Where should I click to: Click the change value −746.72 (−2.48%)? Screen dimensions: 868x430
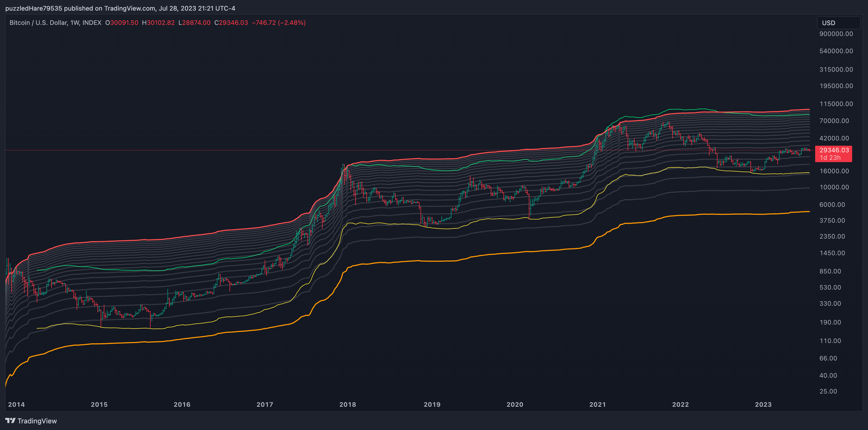click(x=279, y=22)
